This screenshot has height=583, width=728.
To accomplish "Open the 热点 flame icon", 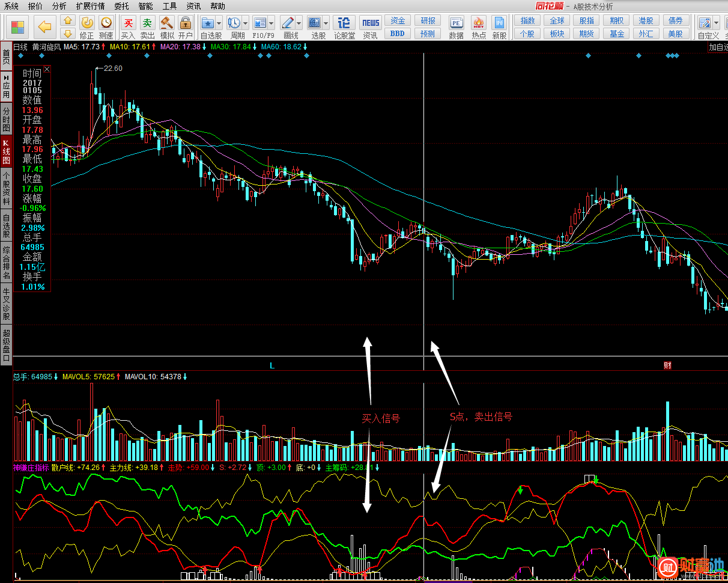I will 479,23.
